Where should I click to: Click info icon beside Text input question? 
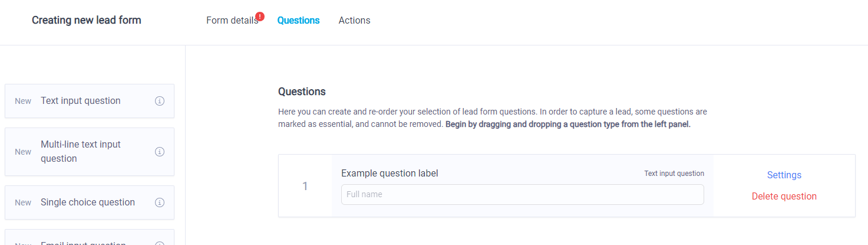point(159,101)
